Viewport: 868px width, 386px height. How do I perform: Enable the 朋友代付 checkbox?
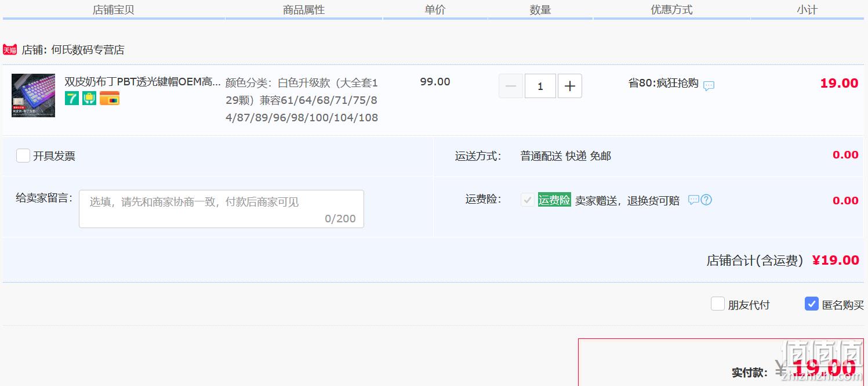pos(718,304)
